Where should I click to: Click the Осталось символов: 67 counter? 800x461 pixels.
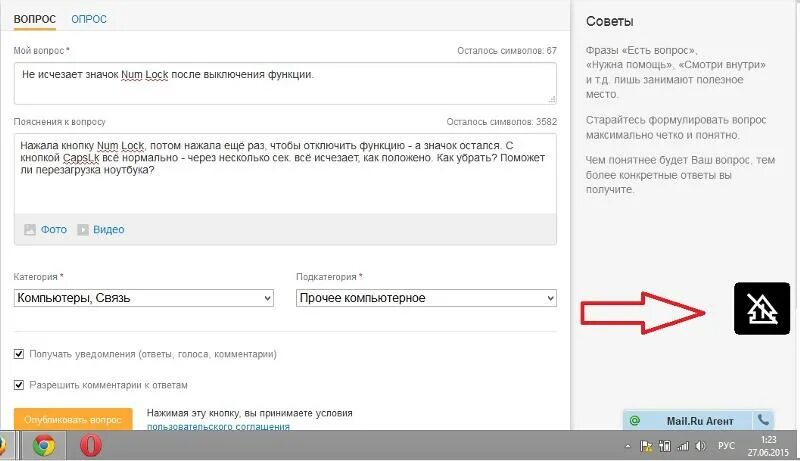[x=507, y=50]
